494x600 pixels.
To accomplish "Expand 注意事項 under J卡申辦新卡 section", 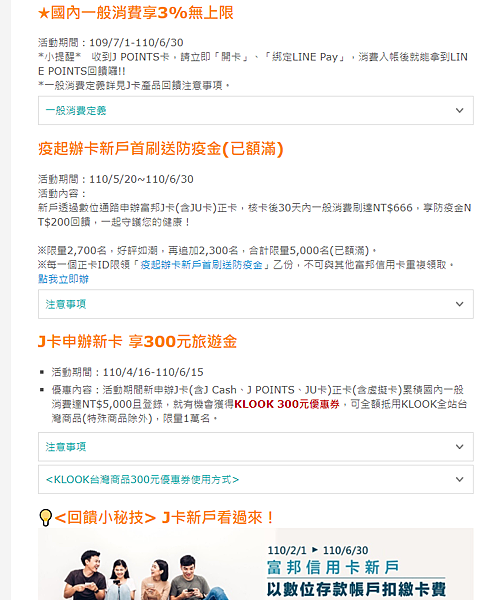I will 256,447.
